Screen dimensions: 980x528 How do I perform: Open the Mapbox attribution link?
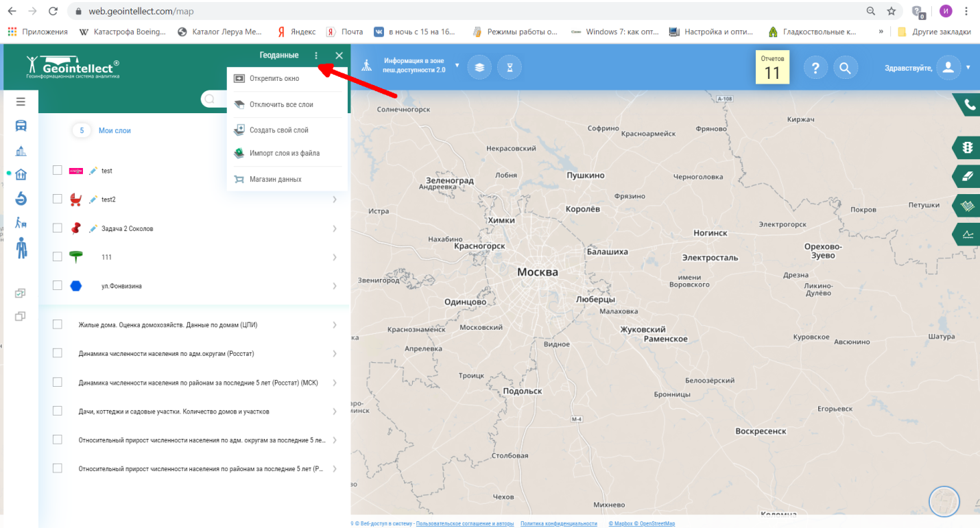(x=622, y=523)
